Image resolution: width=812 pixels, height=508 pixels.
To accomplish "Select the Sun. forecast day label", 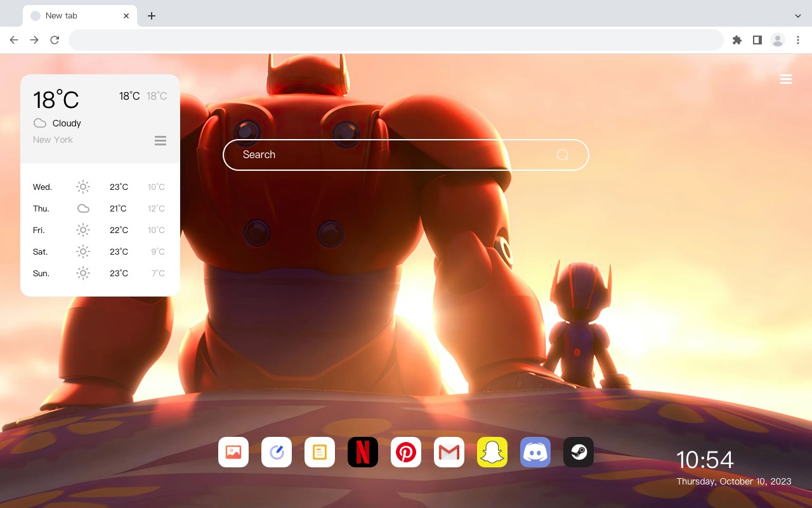I will (x=41, y=274).
